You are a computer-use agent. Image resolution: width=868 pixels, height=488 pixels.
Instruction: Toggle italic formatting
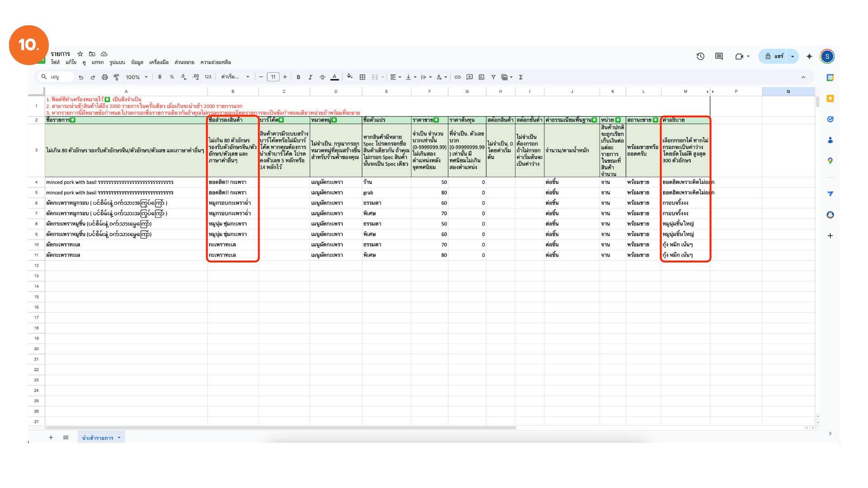310,77
